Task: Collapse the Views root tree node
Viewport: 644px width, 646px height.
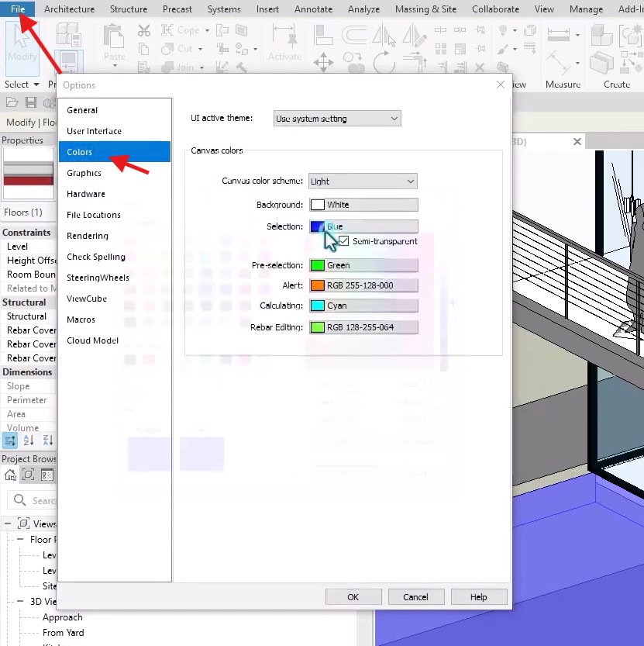Action: pyautogui.click(x=9, y=524)
